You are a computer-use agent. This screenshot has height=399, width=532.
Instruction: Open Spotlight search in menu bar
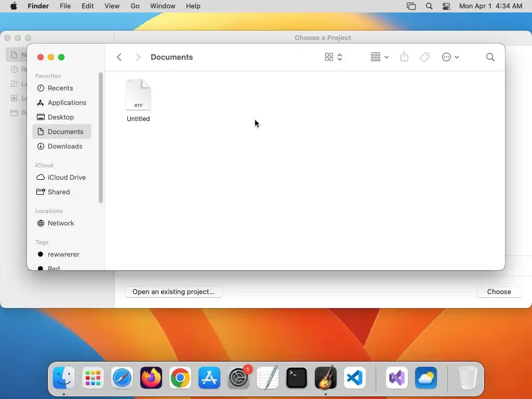429,6
